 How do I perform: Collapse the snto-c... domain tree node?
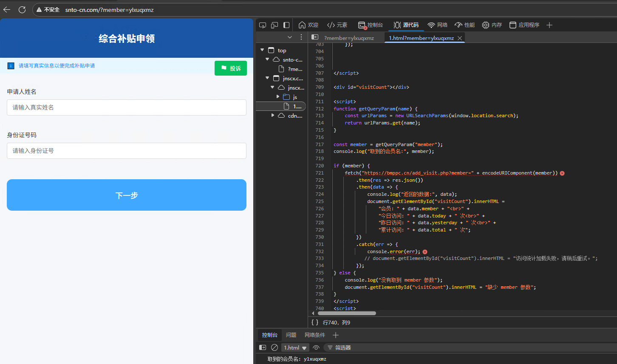[x=267, y=59]
